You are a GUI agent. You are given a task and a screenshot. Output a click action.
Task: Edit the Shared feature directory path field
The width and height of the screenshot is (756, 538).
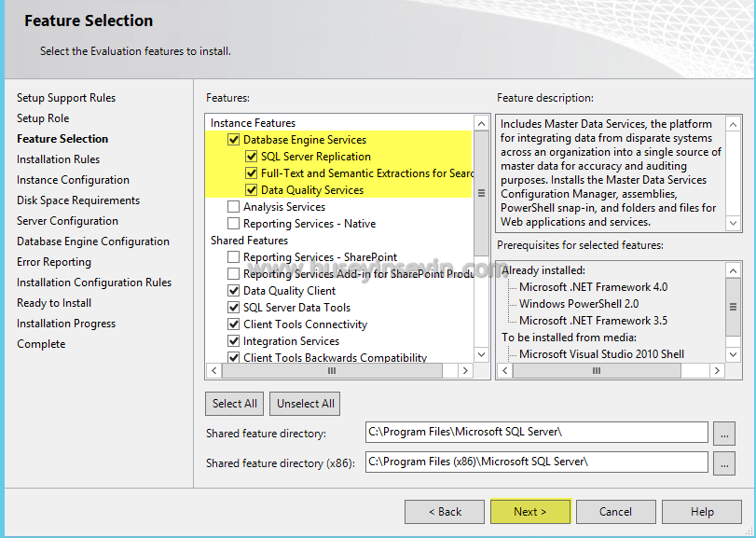point(537,433)
